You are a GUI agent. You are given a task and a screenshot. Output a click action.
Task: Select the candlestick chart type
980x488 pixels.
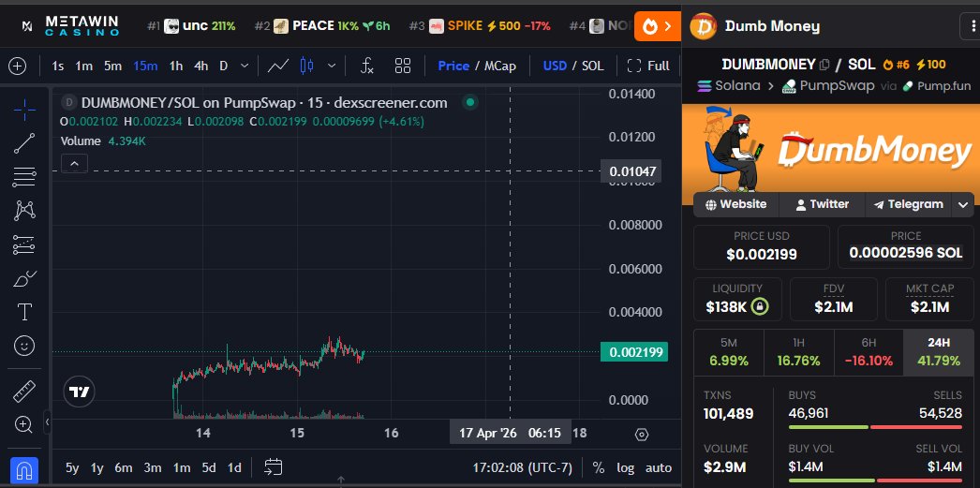click(307, 66)
